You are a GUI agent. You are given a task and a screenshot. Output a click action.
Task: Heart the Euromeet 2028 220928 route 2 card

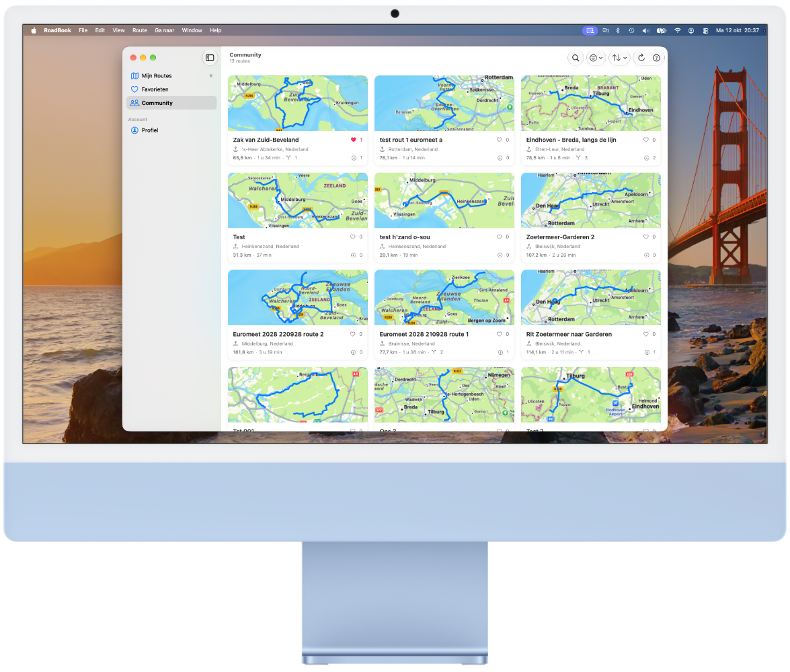pos(353,334)
